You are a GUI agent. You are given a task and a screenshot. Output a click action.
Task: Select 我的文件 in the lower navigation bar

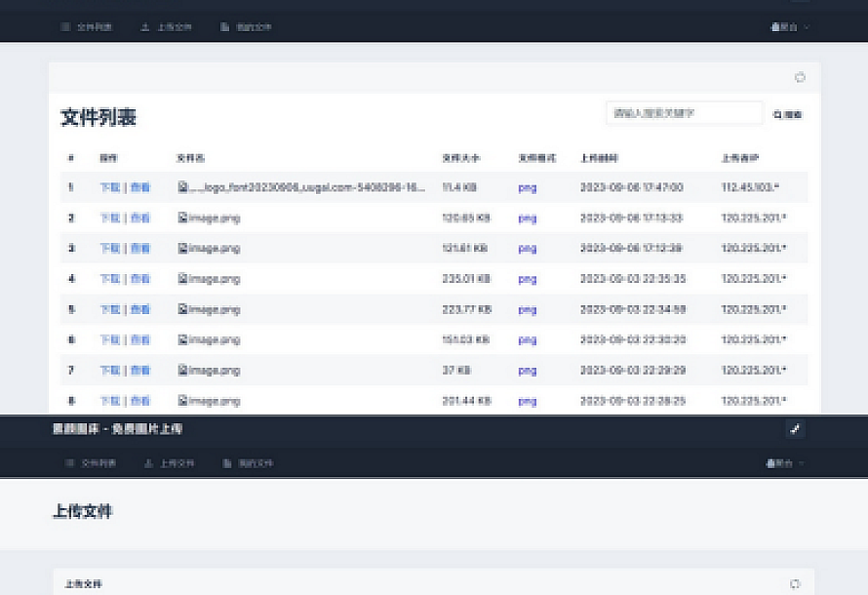tap(253, 463)
